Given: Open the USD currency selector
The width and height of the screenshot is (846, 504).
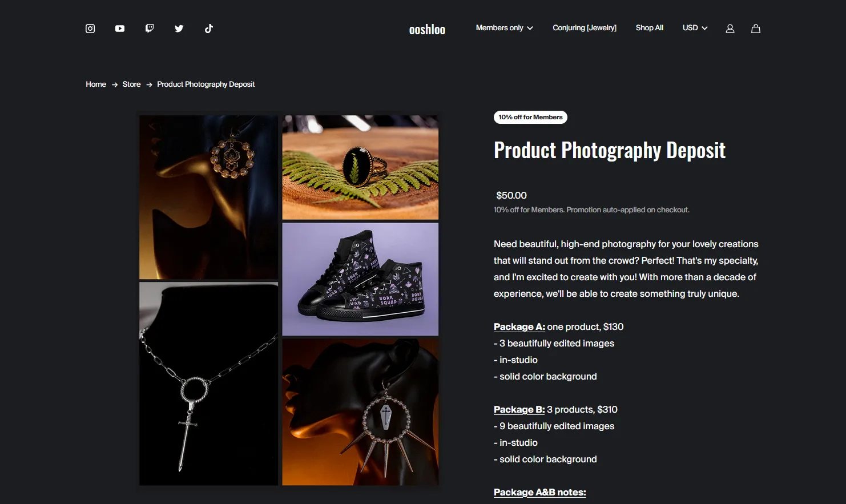Looking at the screenshot, I should (x=695, y=27).
